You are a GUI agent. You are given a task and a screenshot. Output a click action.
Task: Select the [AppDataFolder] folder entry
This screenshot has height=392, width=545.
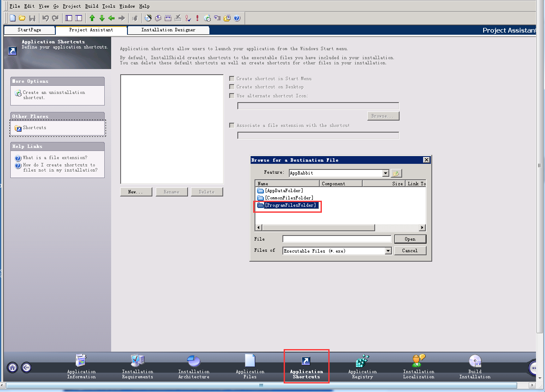coord(284,190)
